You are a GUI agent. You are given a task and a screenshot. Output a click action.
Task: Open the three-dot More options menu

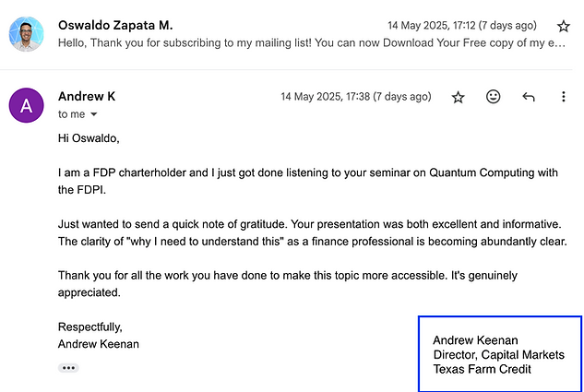(563, 97)
